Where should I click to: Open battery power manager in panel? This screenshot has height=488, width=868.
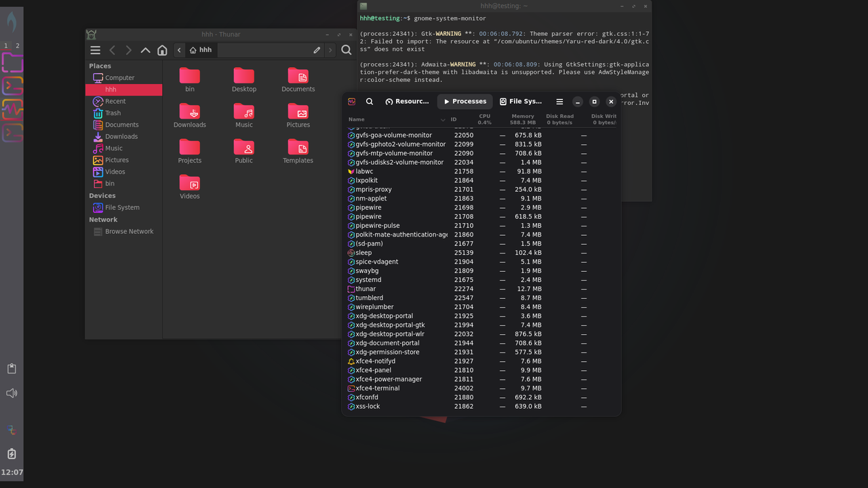[12, 453]
